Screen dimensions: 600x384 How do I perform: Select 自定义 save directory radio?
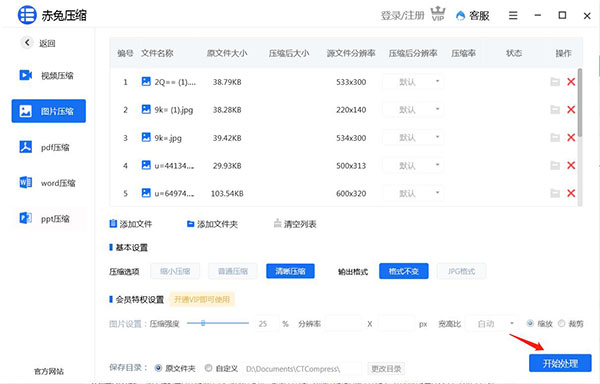pyautogui.click(x=208, y=368)
